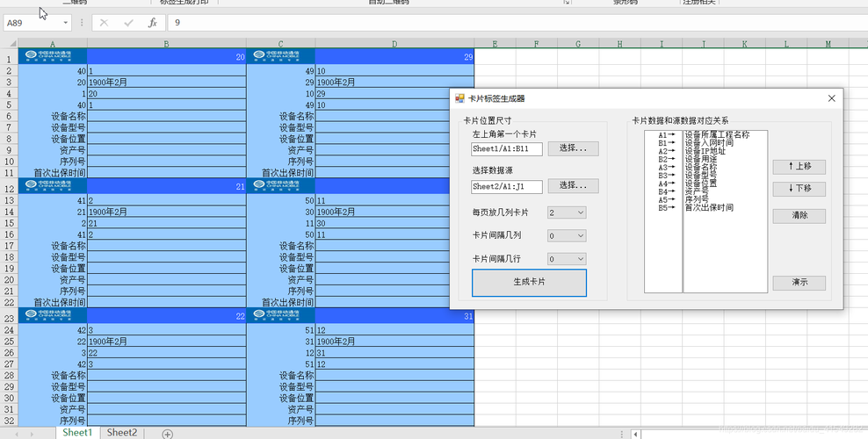Click the Name Box showing A89
Image resolution: width=868 pixels, height=439 pixels.
point(33,23)
